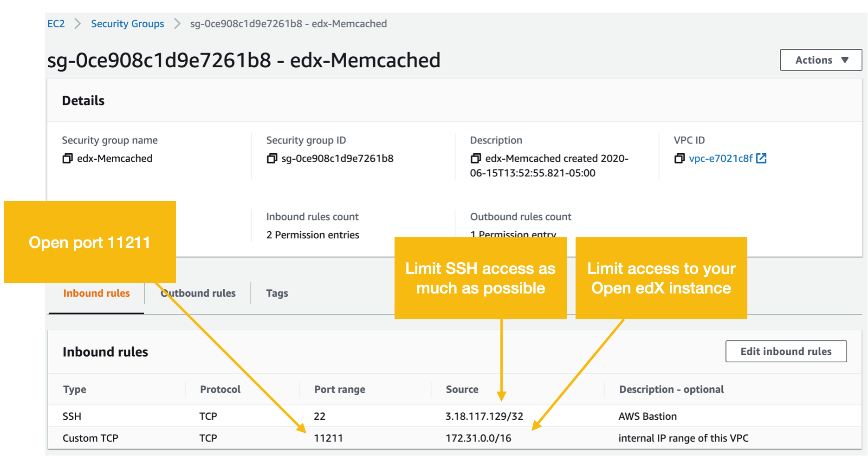Click the copy icon beside Outbound rules count
The image size is (868, 456).
pyautogui.click(x=475, y=235)
